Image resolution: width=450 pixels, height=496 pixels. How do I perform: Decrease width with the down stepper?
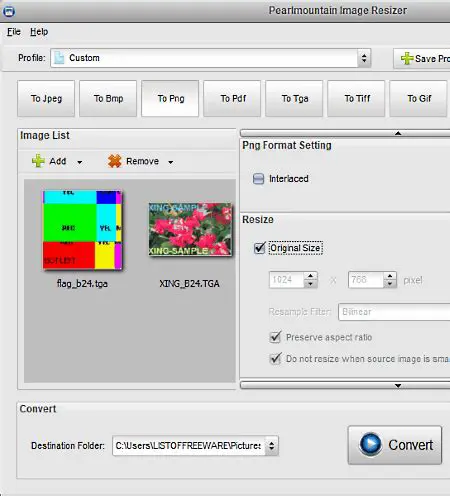311,284
